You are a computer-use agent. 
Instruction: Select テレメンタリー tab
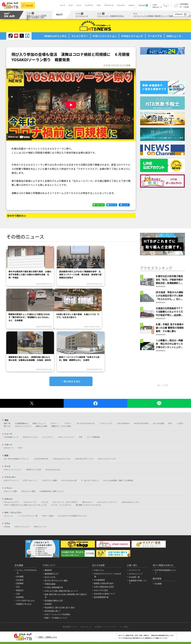pos(80,36)
